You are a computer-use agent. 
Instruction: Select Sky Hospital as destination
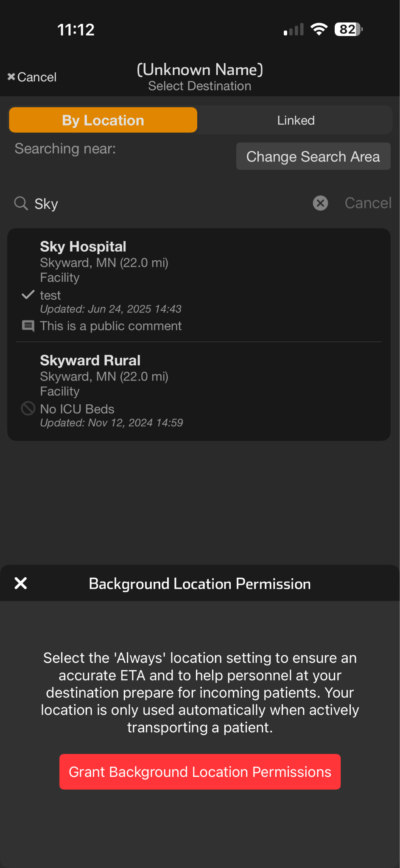click(x=83, y=247)
